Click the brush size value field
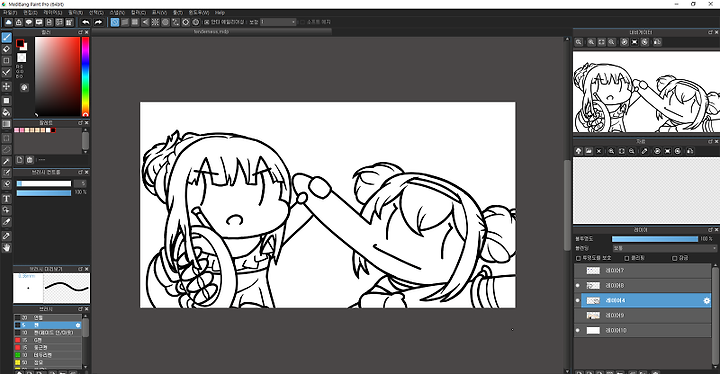Image resolution: width=720 pixels, height=374 pixels. click(x=79, y=183)
